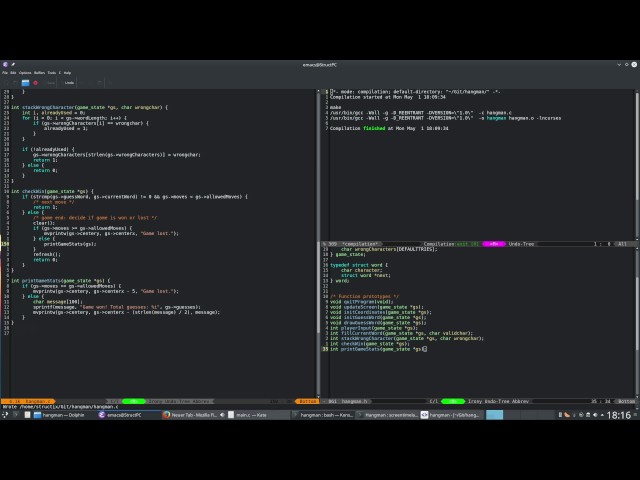Open the Buffers menu
The width and height of the screenshot is (640, 480).
(39, 73)
